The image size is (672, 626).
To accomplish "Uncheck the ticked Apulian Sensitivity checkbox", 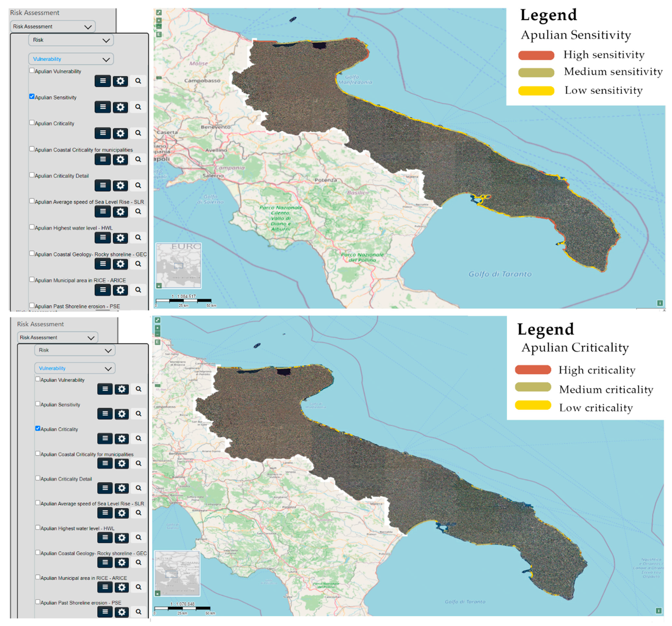I will click(x=32, y=97).
